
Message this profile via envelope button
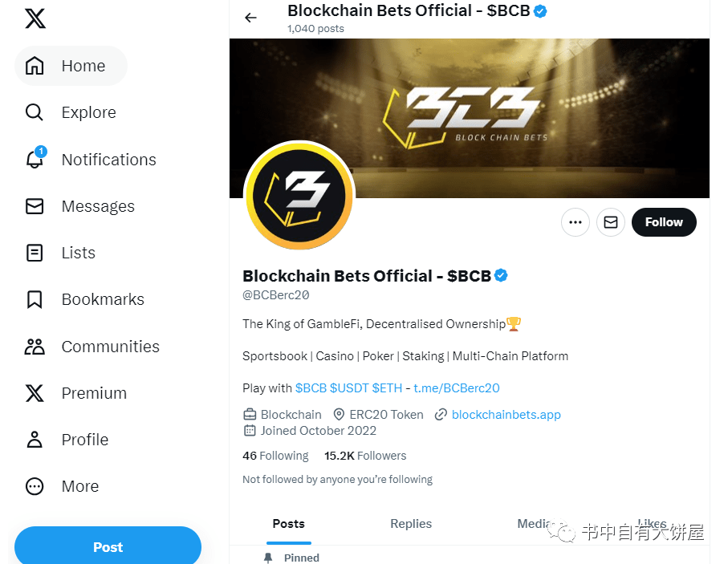611,222
